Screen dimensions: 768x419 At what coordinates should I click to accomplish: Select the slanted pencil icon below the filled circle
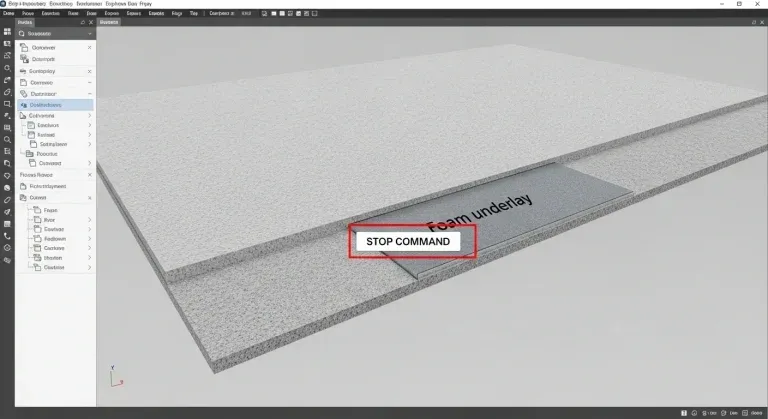coord(7,200)
